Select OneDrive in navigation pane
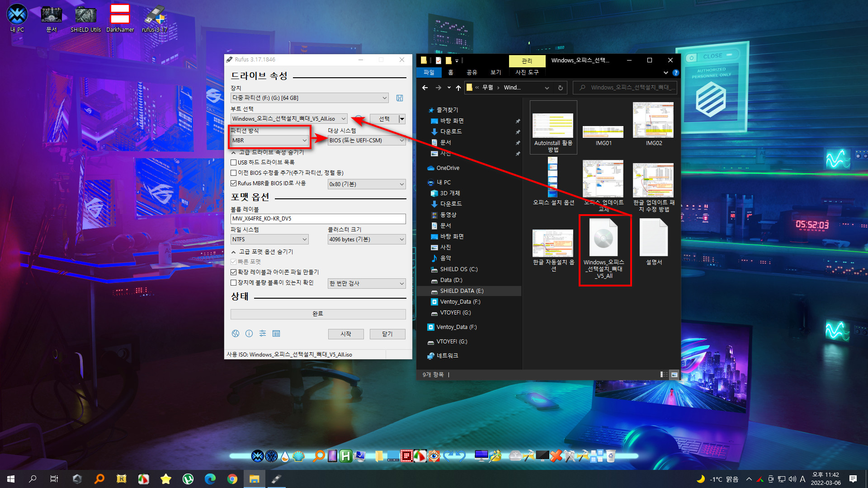Viewport: 868px width, 488px height. point(448,168)
